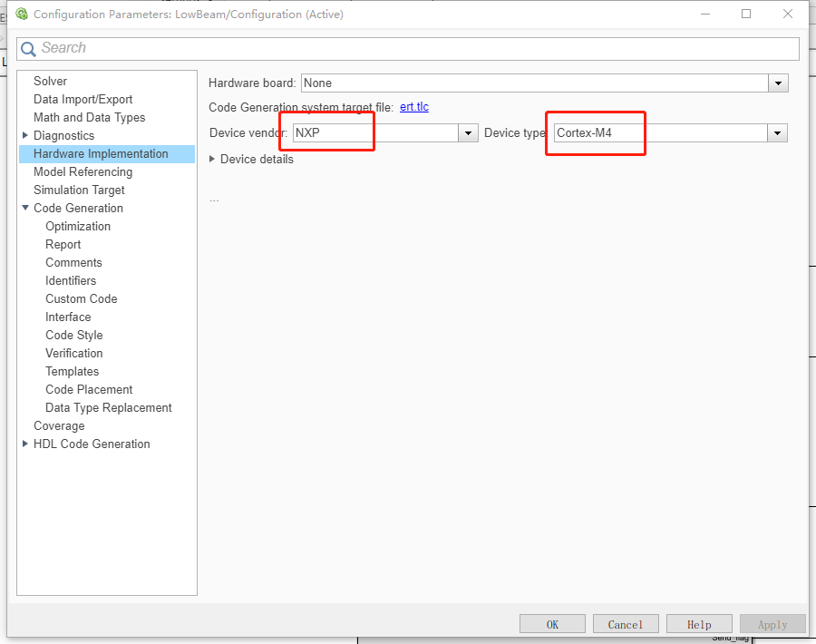Open the Hardware board dropdown arrow
The width and height of the screenshot is (816, 644).
coord(778,83)
